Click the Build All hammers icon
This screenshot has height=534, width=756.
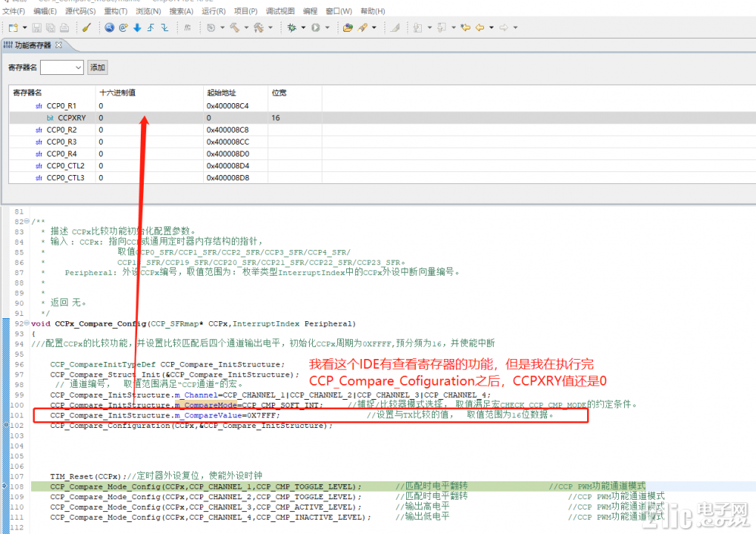[259, 28]
